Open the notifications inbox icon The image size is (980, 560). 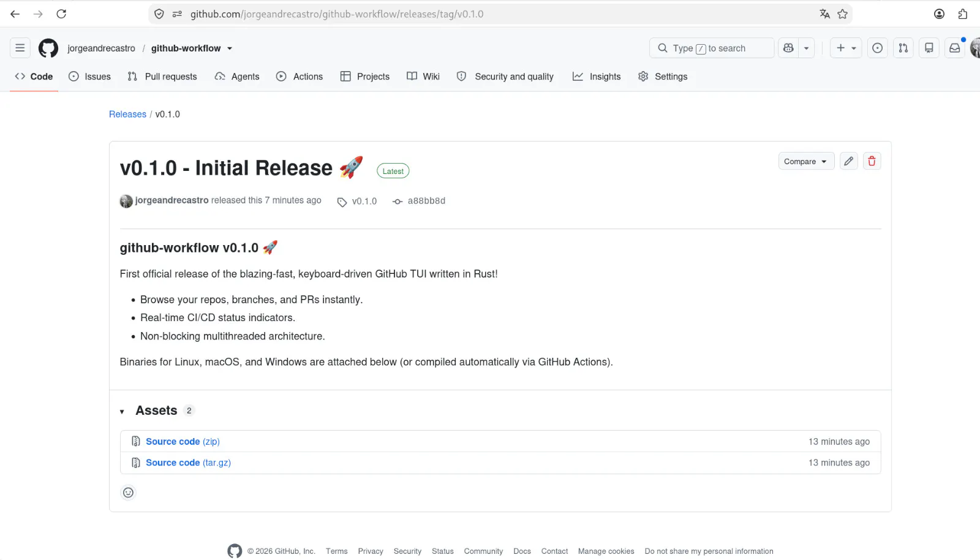954,48
